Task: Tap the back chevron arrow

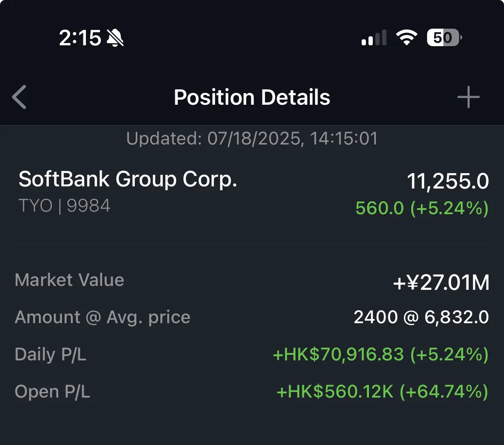Action: point(19,97)
